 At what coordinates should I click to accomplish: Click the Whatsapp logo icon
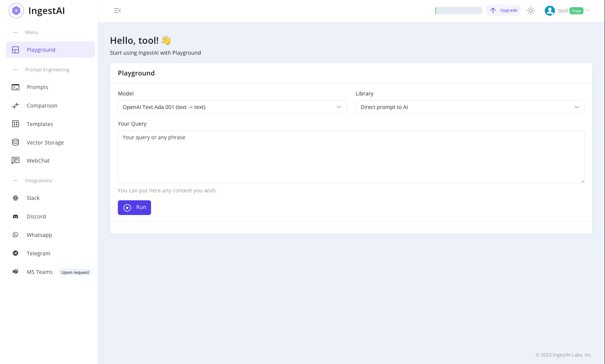[x=15, y=235]
